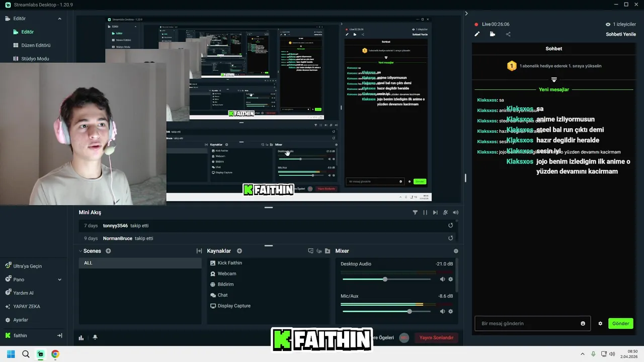The height and width of the screenshot is (362, 644).
Task: Adjust the Desktop Audio volume slider
Action: 385,279
